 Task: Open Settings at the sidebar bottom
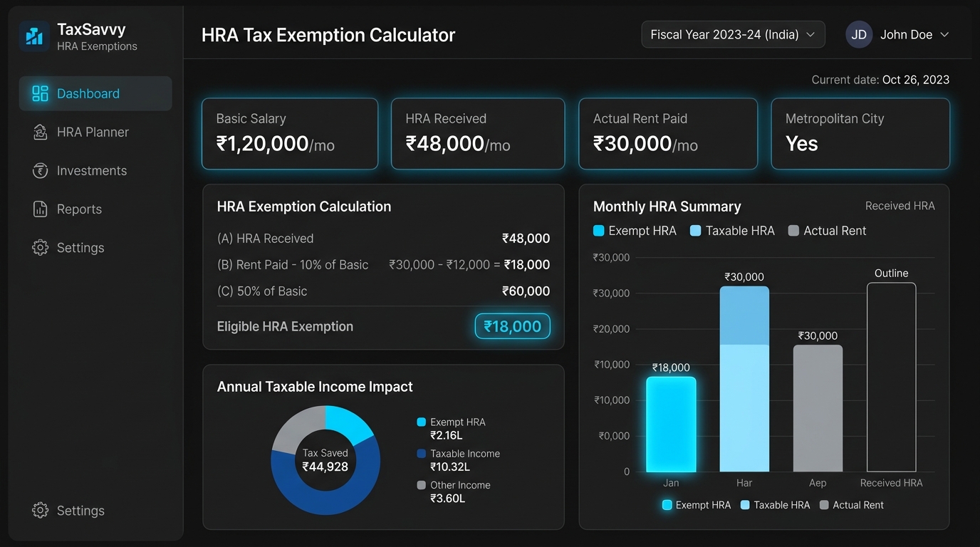[95, 510]
